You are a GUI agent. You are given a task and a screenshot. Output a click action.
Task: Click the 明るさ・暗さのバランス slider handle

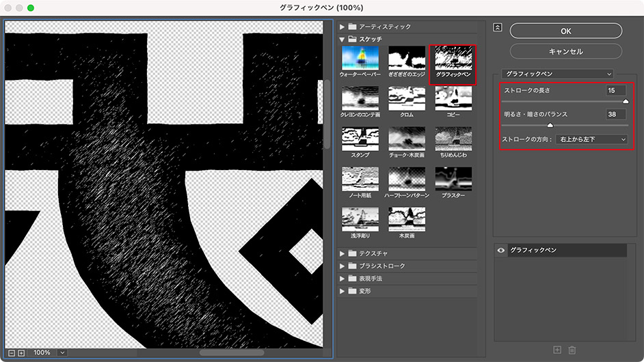(x=550, y=125)
